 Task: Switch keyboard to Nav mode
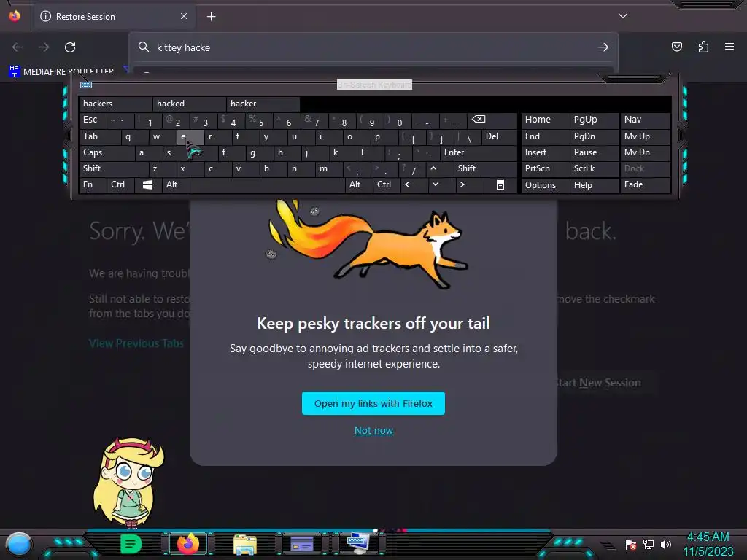645,120
